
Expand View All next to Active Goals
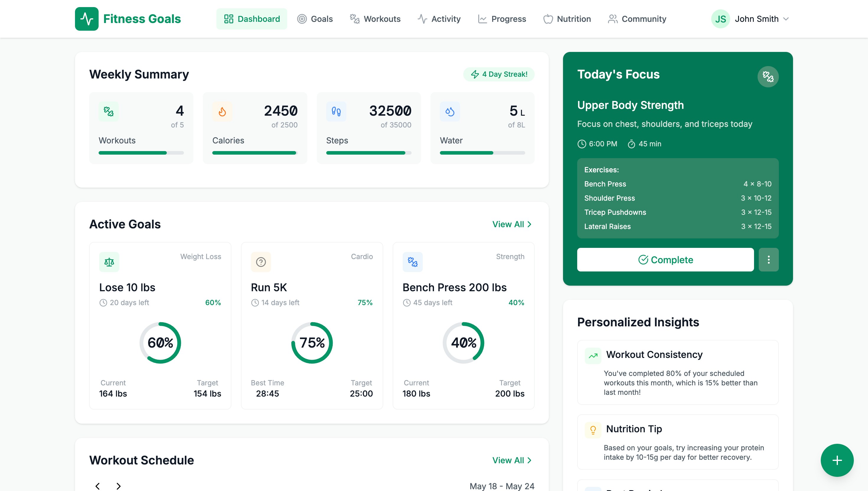click(x=512, y=224)
